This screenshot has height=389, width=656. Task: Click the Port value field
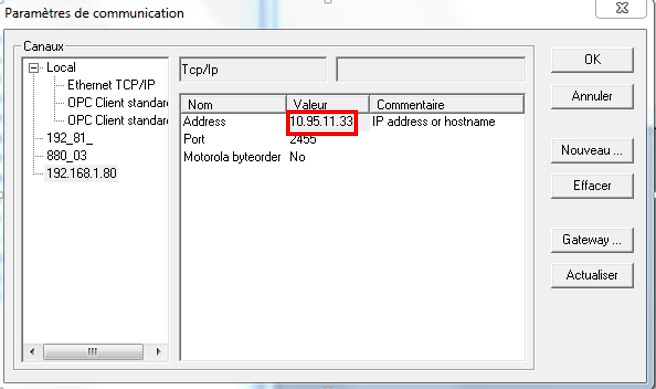point(303,140)
